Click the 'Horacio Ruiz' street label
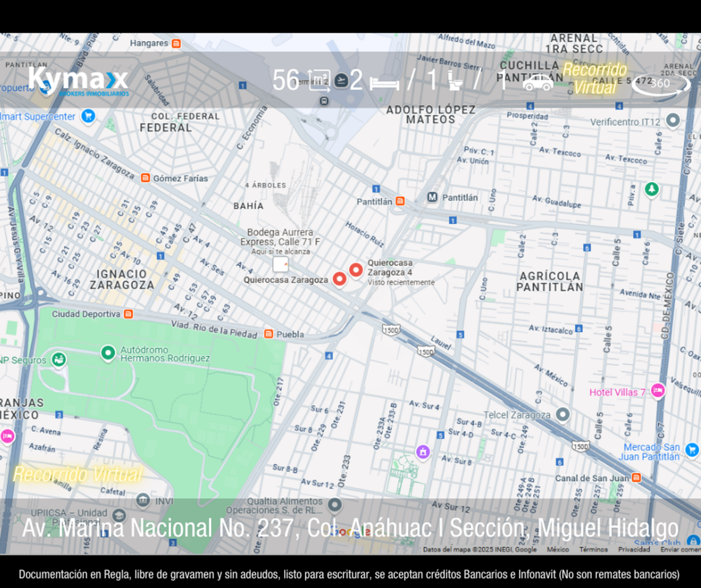 pyautogui.click(x=365, y=233)
